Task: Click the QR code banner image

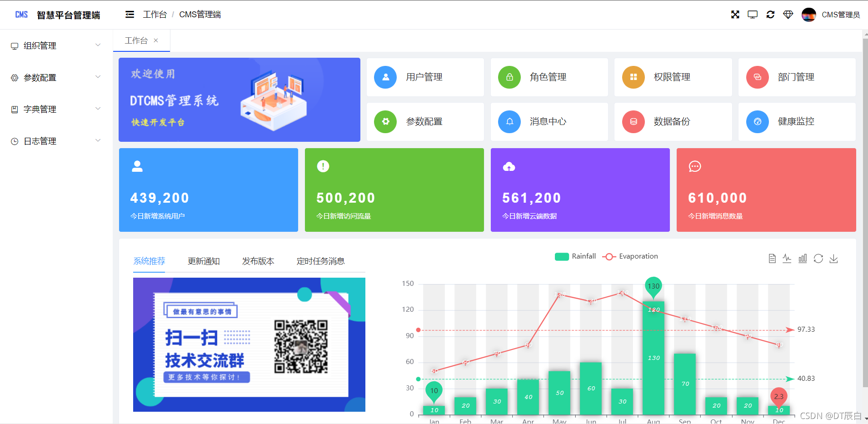Action: [249, 344]
